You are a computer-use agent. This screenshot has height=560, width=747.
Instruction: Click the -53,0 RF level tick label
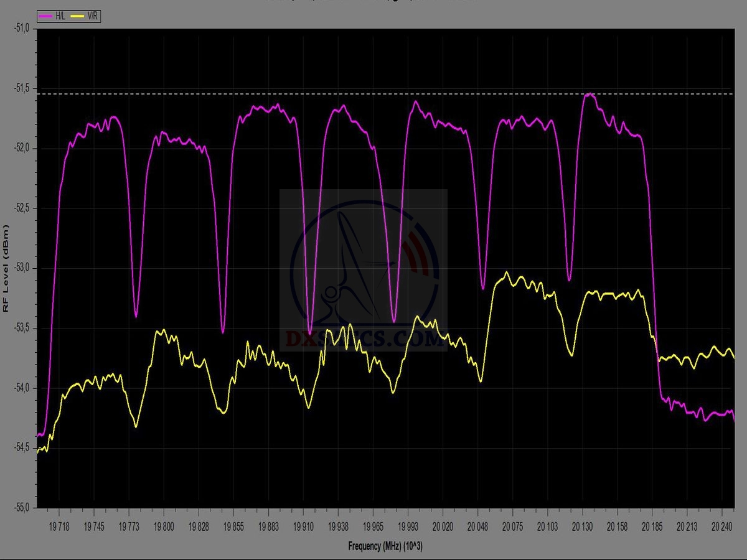click(x=22, y=268)
